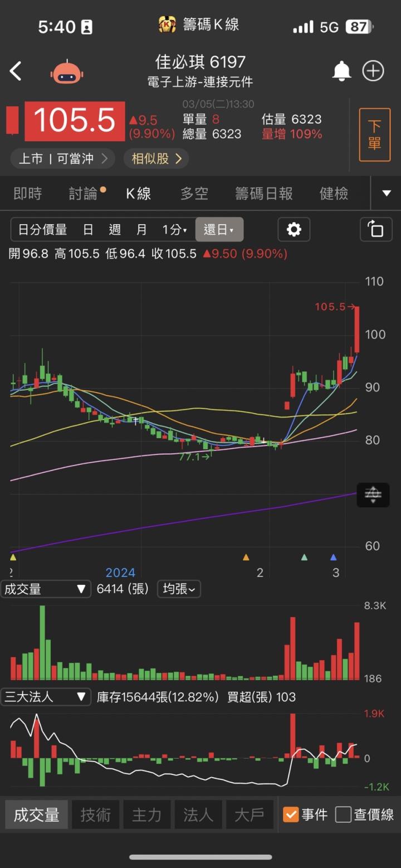Tap the 籌碼K線 app logo icon

[x=167, y=24]
